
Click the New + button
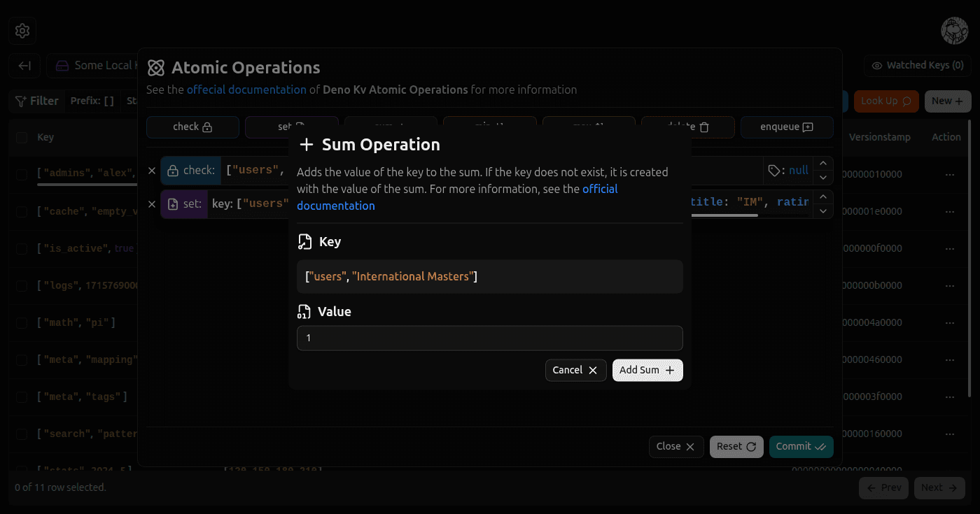[948, 101]
